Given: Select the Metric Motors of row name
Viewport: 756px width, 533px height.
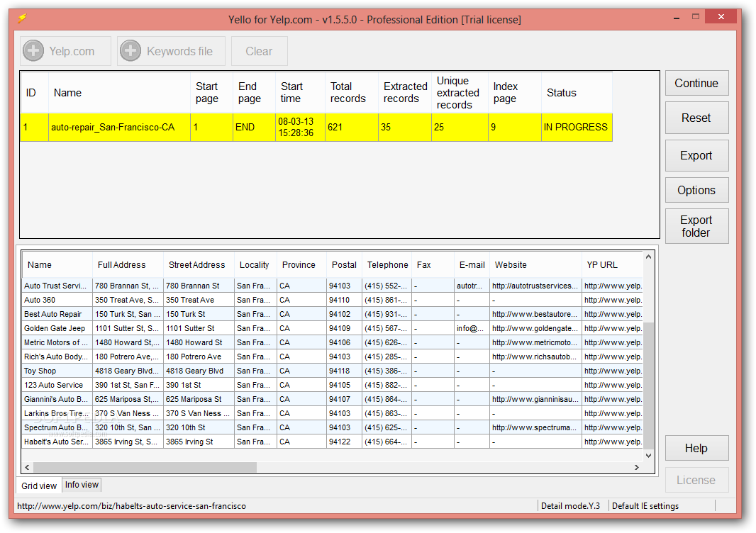Looking at the screenshot, I should [x=57, y=342].
